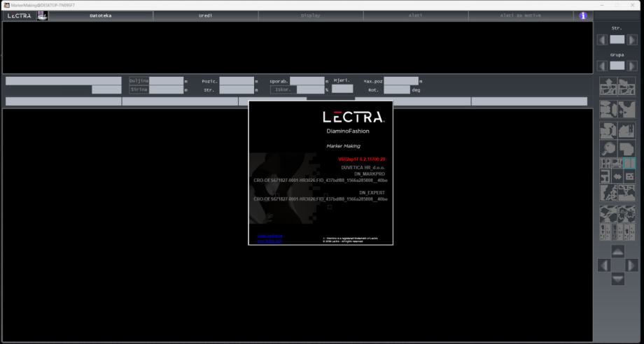Click the DiaminoFashion text on splash

[348, 131]
